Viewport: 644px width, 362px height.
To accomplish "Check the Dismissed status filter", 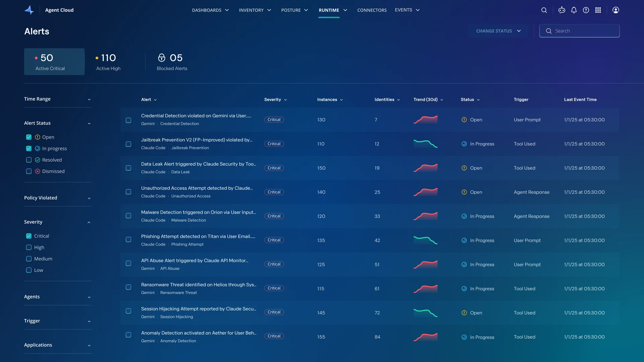I will coord(29,171).
